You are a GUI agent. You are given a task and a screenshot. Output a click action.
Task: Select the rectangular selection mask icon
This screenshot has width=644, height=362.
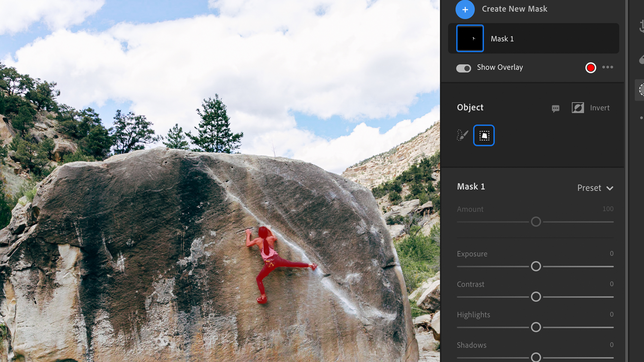[484, 135]
